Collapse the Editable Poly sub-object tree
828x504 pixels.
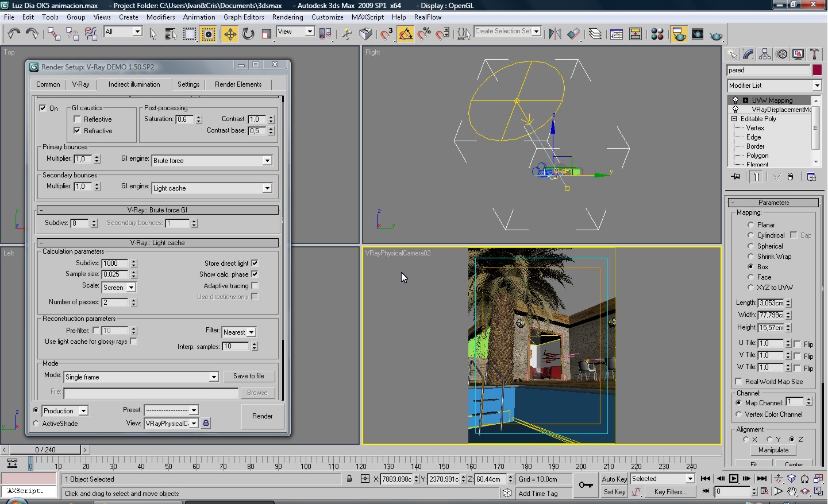click(734, 119)
